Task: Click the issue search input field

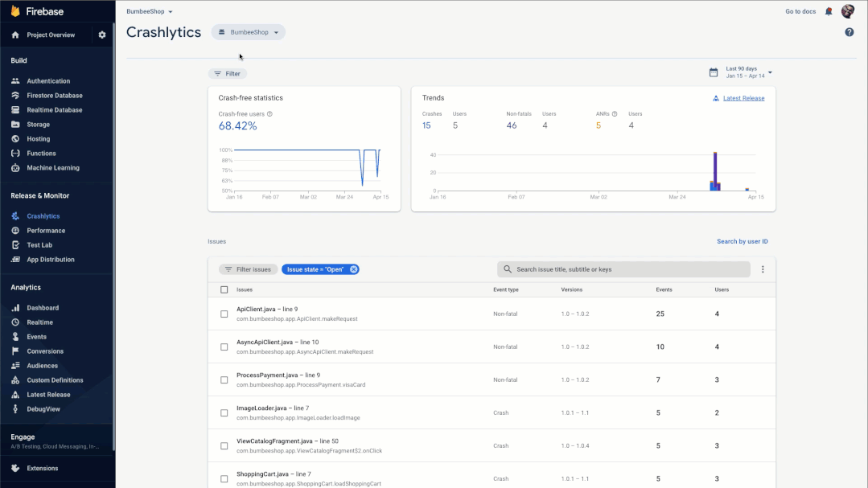Action: pyautogui.click(x=623, y=269)
